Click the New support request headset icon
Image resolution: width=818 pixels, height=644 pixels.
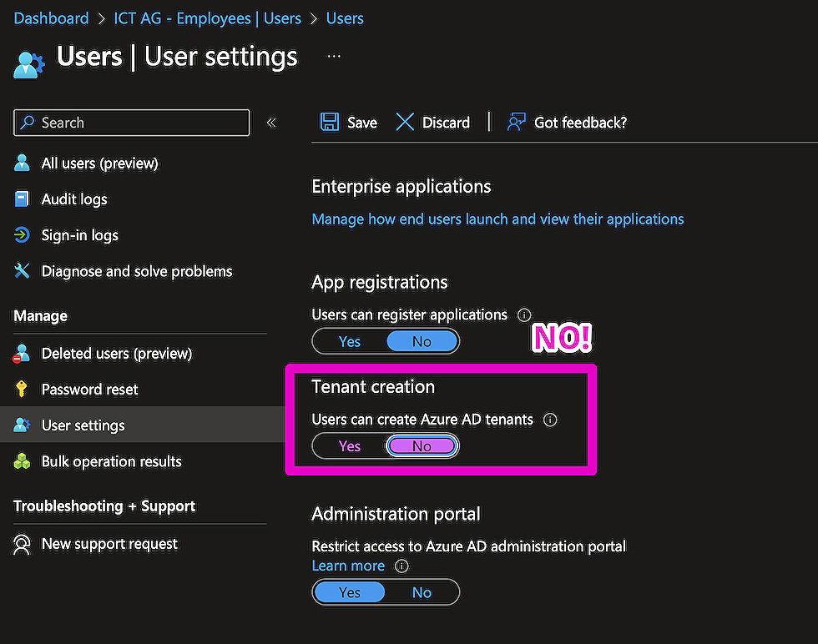(22, 545)
